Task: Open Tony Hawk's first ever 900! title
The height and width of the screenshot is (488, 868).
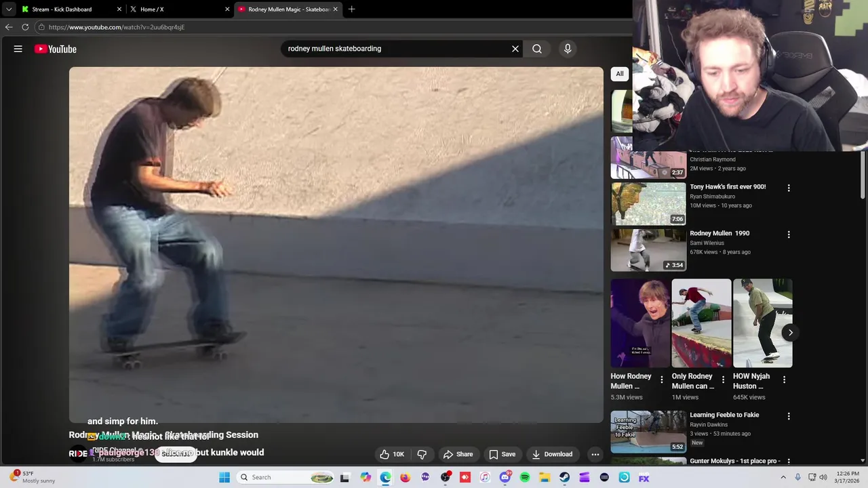Action: 728,187
